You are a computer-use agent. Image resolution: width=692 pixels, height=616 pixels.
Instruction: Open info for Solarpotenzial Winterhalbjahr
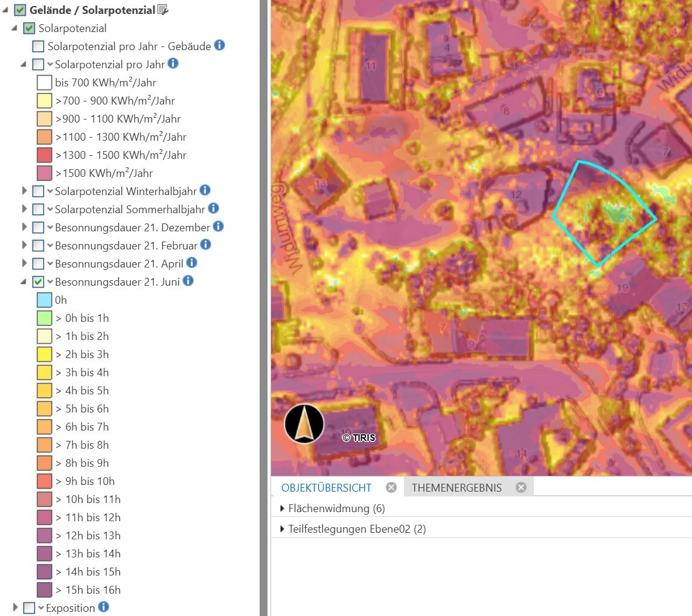click(x=205, y=190)
